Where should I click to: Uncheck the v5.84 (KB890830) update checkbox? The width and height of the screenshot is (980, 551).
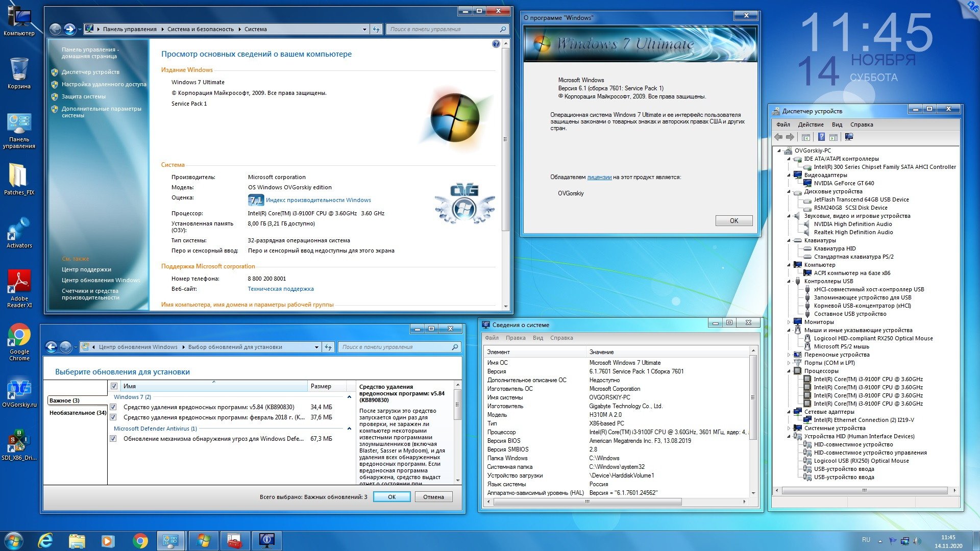113,407
